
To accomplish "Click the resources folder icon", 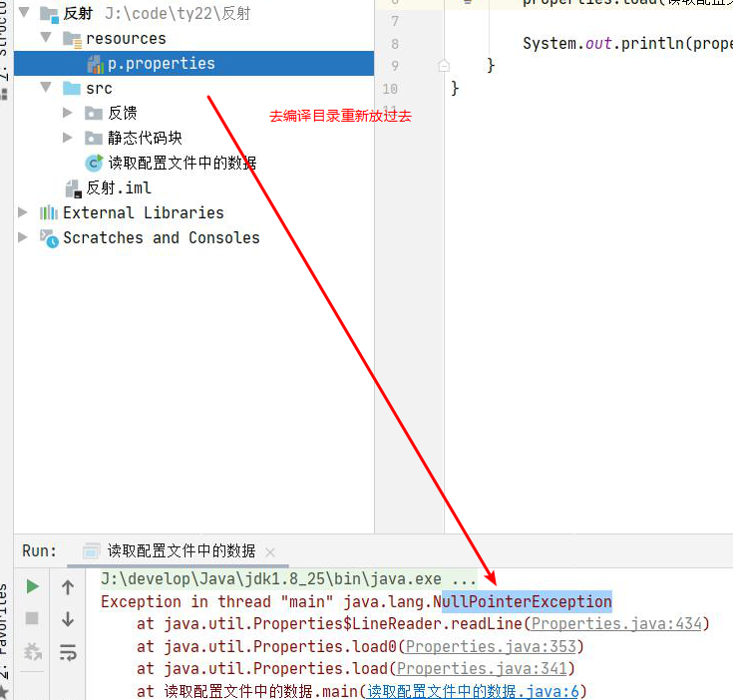I will click(73, 39).
